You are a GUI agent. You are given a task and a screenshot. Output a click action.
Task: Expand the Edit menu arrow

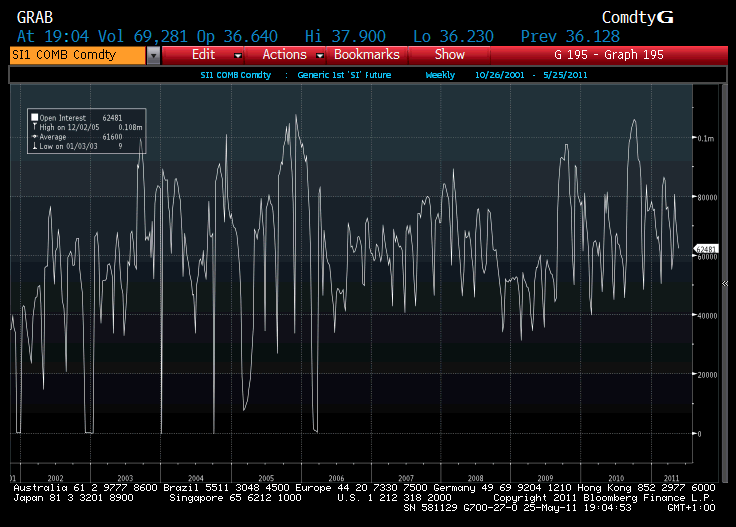238,55
